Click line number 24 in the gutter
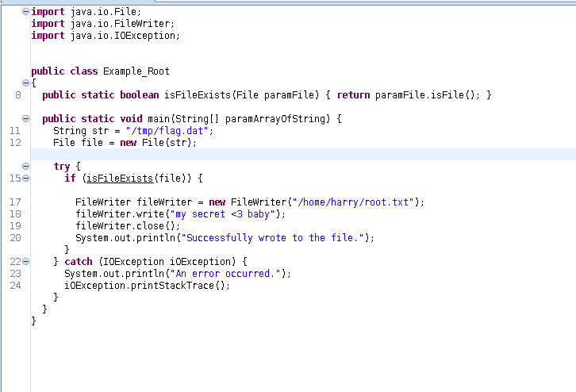This screenshot has height=392, width=576. 15,286
